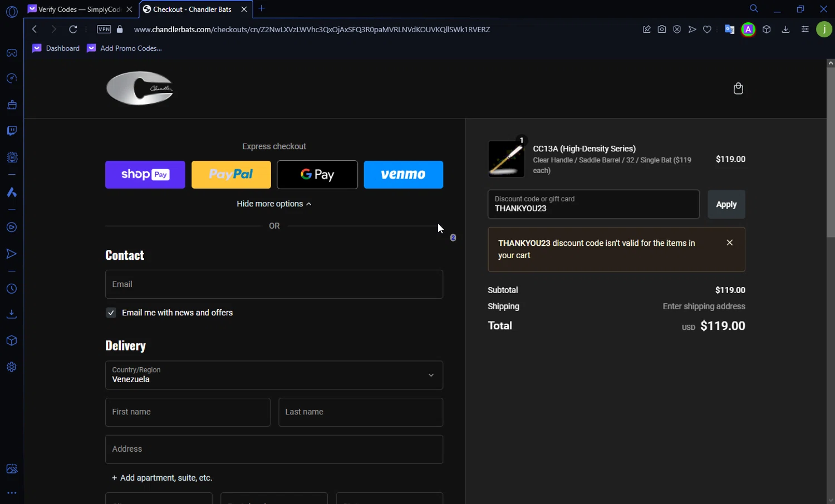Open the Dashboard bookmark

coord(56,48)
